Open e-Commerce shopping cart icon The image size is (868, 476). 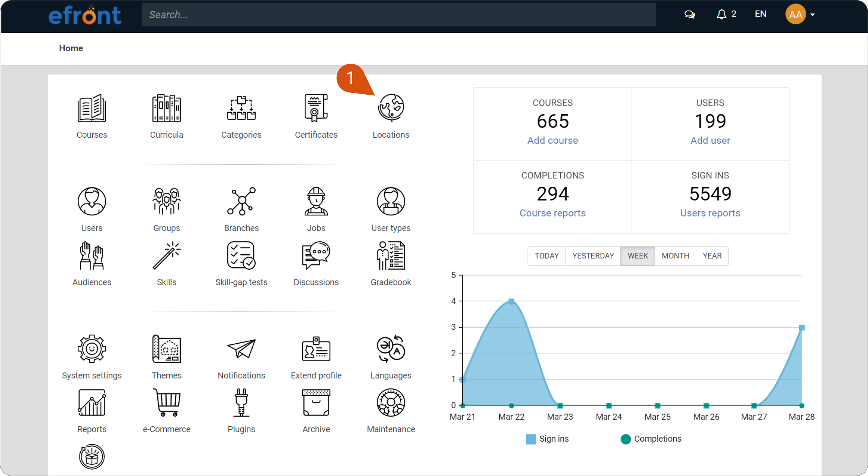pos(166,403)
